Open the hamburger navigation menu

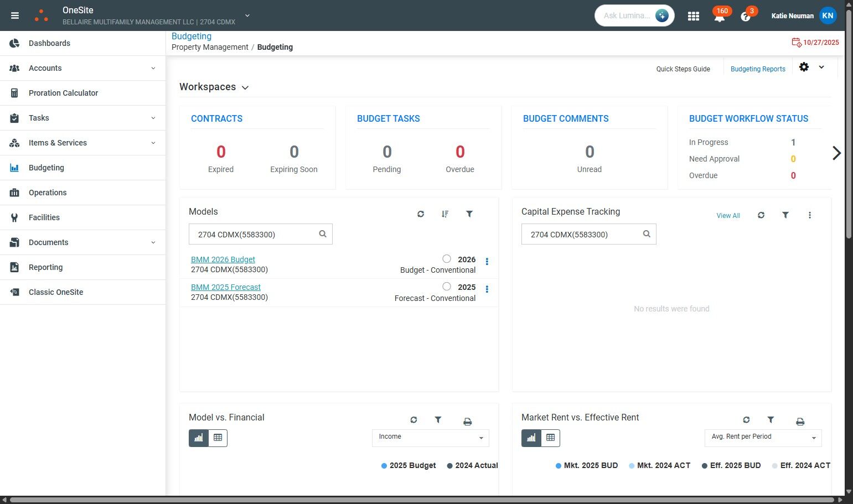(x=15, y=15)
